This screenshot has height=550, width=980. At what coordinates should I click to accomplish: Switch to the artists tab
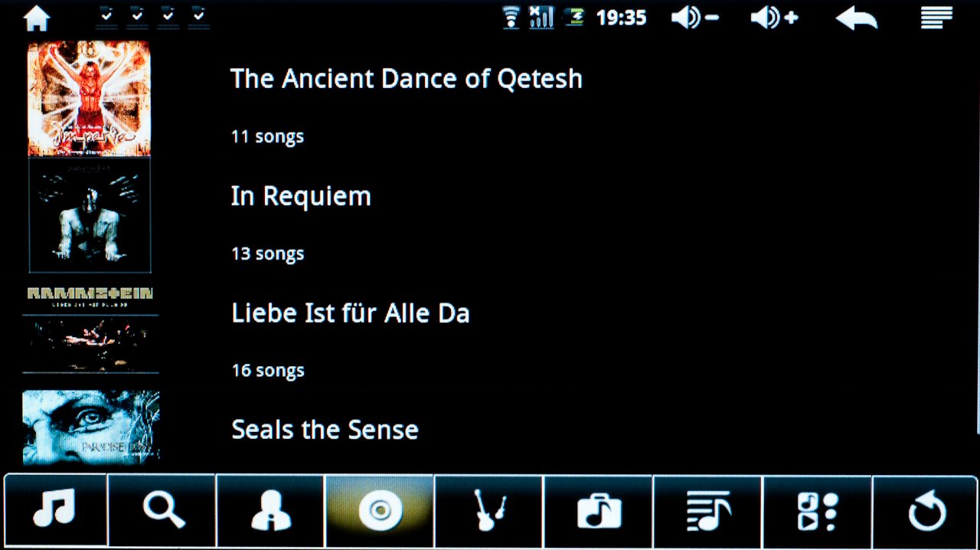tap(271, 510)
